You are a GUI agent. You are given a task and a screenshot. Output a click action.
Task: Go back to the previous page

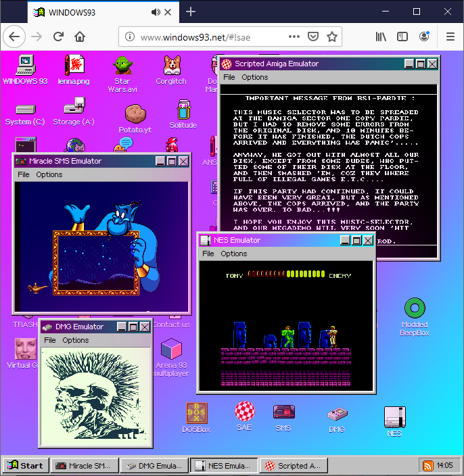point(14,37)
